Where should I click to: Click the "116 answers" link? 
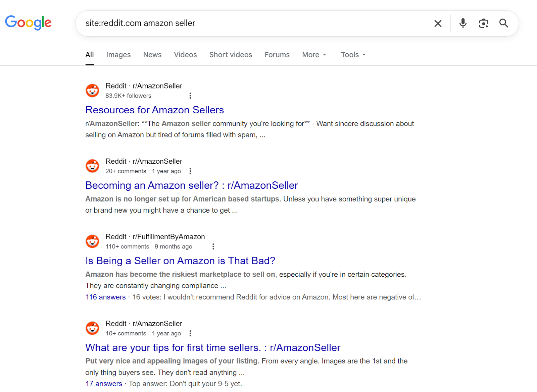tap(105, 297)
